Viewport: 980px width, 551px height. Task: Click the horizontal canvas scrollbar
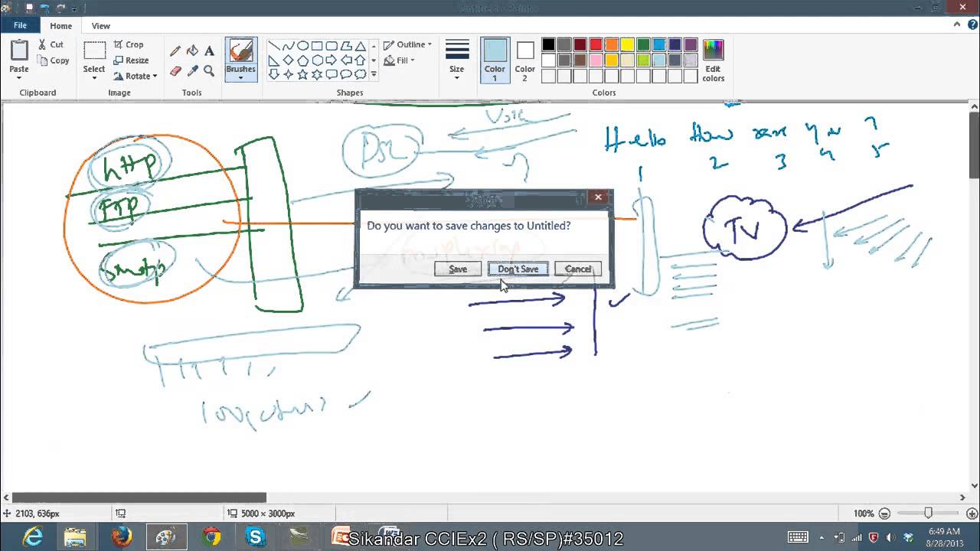tap(139, 497)
